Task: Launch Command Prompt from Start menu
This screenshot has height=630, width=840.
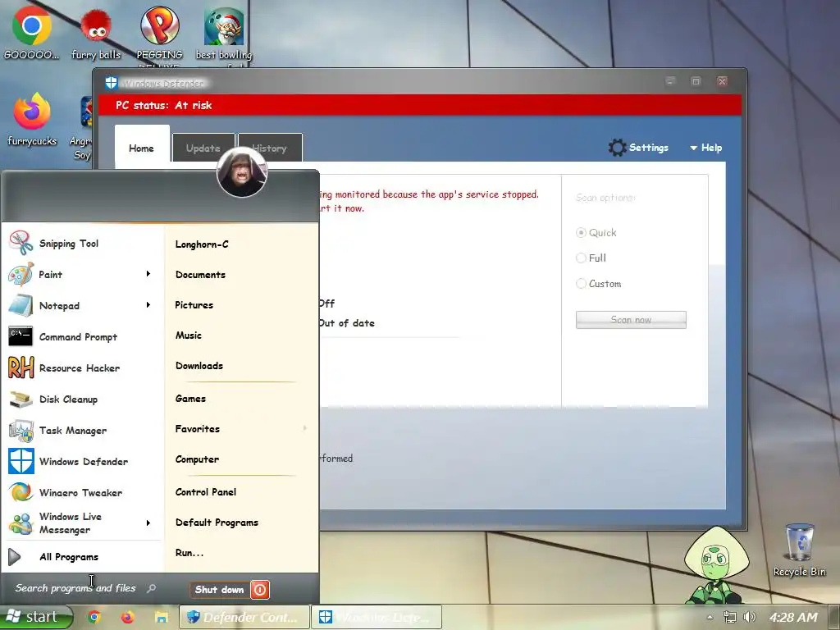Action: point(83,336)
